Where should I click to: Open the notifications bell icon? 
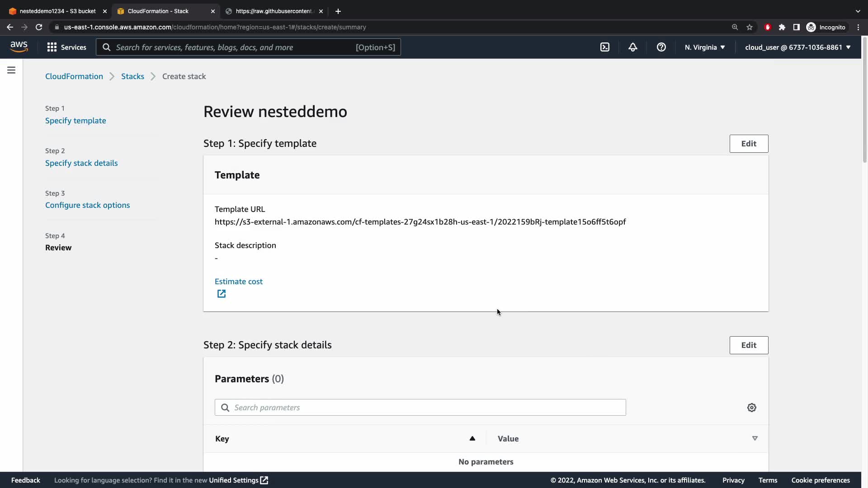point(633,47)
